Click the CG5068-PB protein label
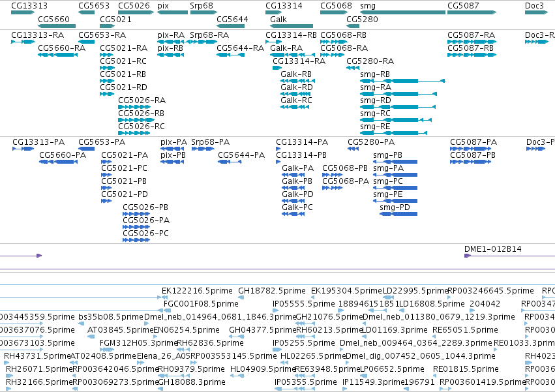The image size is (555, 392). point(345,168)
